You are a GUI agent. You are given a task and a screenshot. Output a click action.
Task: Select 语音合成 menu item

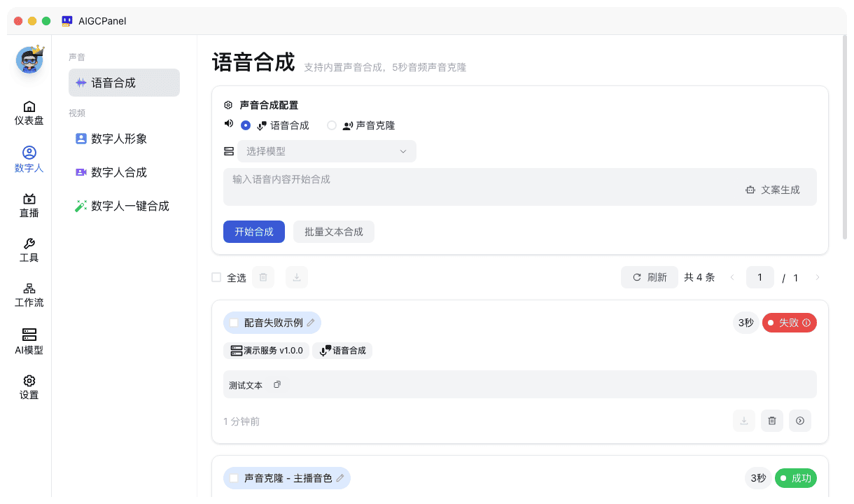coord(124,83)
